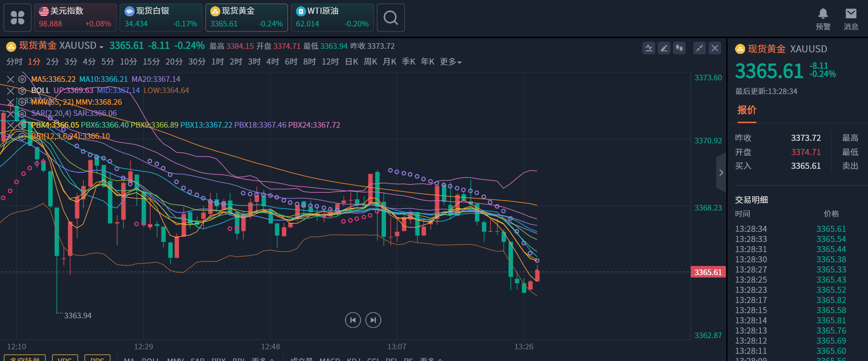The image size is (868, 361).
Task: Switch to the 季K chart
Action: pos(408,62)
